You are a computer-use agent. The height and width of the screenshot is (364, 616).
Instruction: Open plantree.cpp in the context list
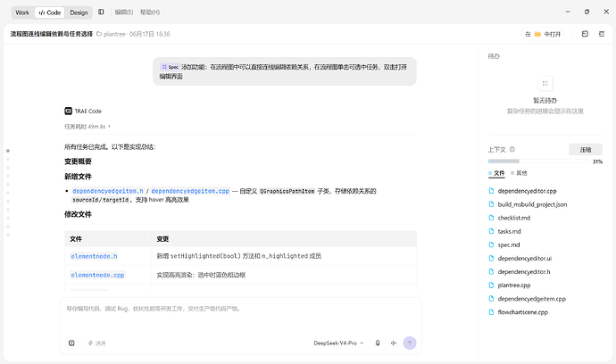pos(514,285)
